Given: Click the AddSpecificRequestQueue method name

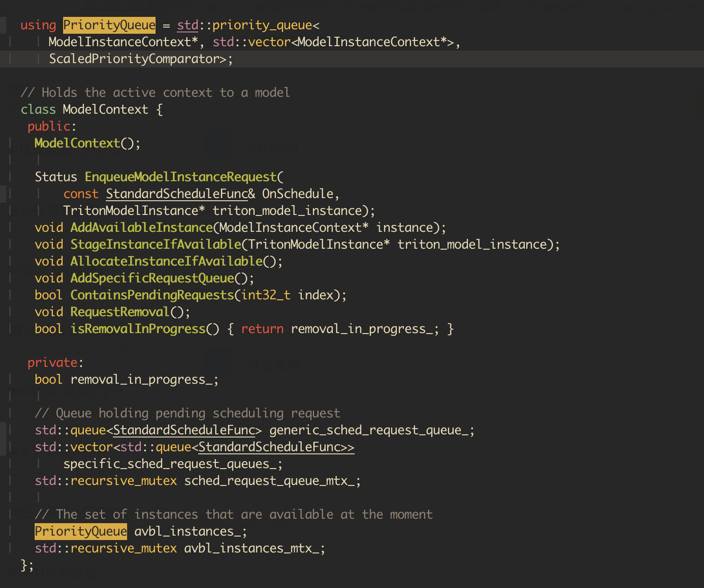Looking at the screenshot, I should (x=152, y=278).
